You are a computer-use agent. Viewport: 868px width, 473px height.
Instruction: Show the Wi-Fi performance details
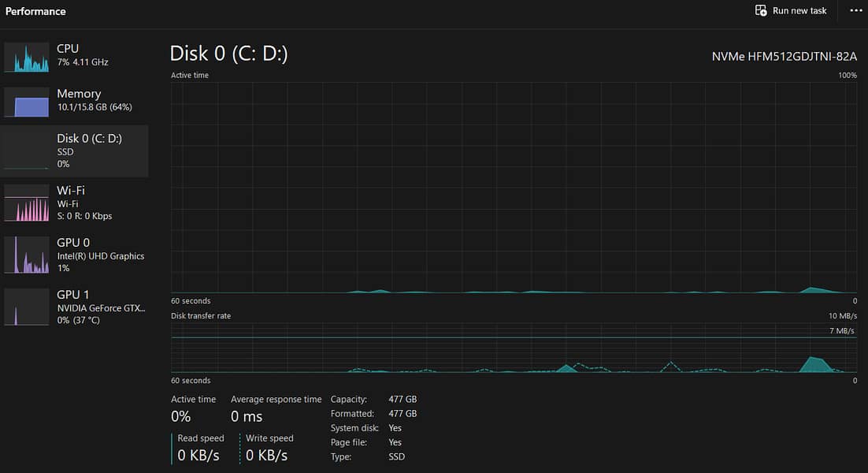coord(83,203)
